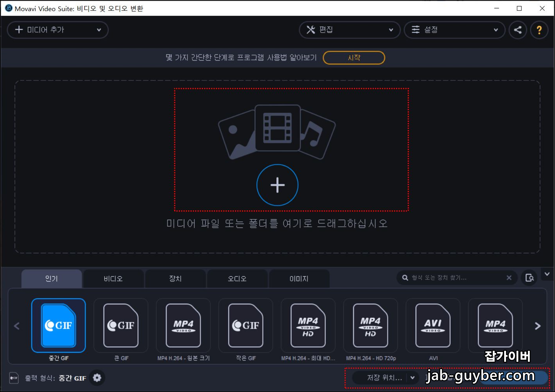Open the 미디어 추가 (Add Media) dropdown

[x=58, y=30]
